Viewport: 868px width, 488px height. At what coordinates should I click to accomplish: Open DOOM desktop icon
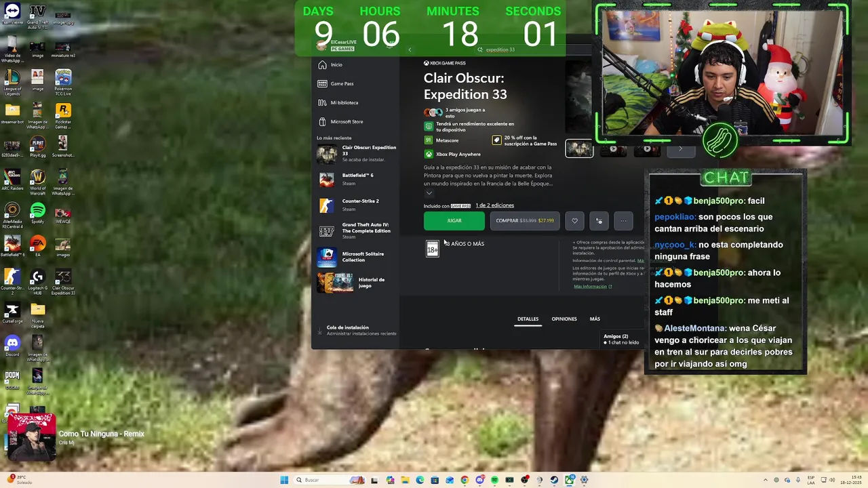[12, 379]
